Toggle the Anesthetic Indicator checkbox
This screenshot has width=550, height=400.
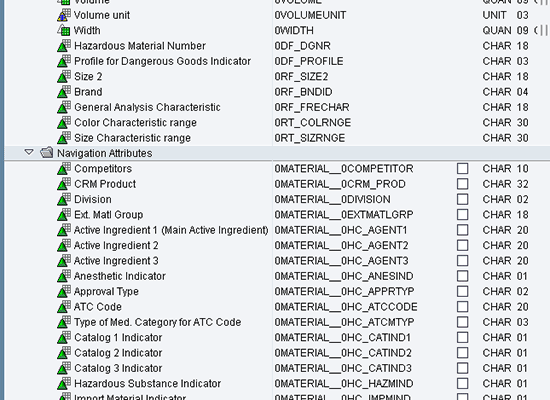coord(463,276)
